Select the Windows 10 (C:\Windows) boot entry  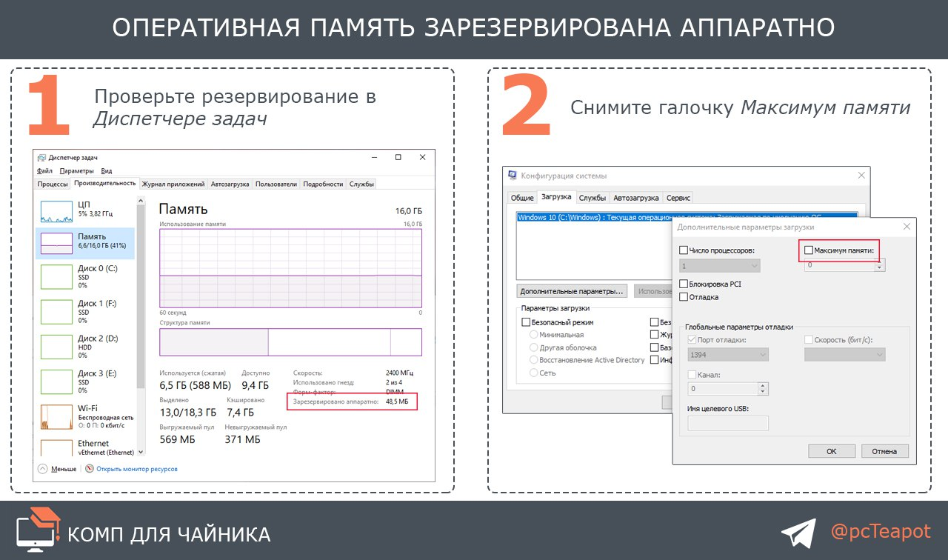(687, 217)
